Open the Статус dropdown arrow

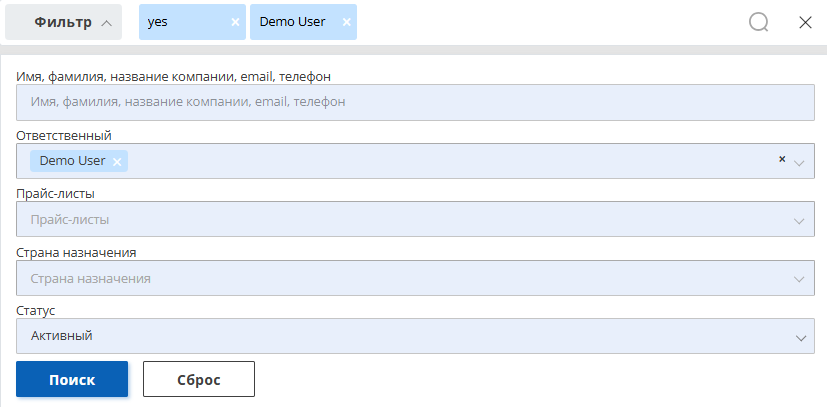click(801, 338)
